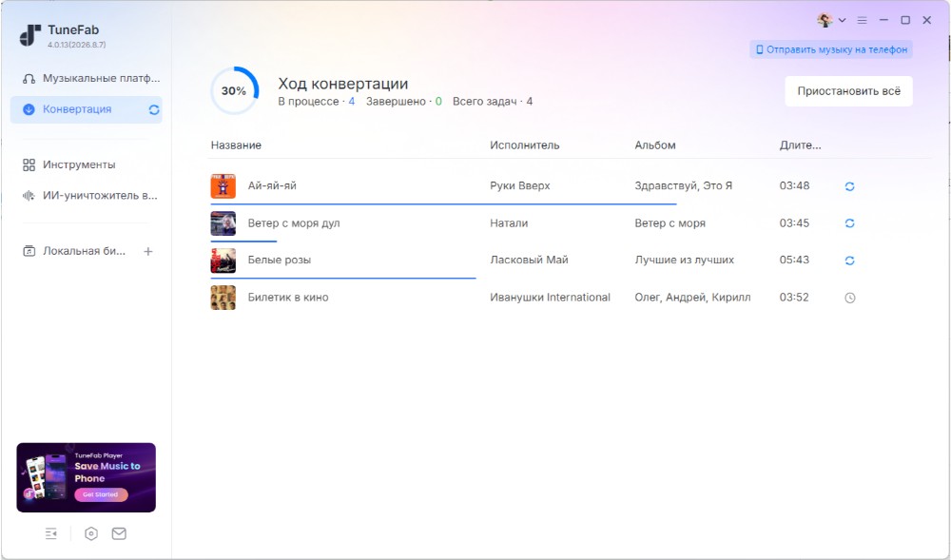Image resolution: width=951 pixels, height=560 pixels.
Task: Open Музыкальные платформы section
Action: click(87, 79)
